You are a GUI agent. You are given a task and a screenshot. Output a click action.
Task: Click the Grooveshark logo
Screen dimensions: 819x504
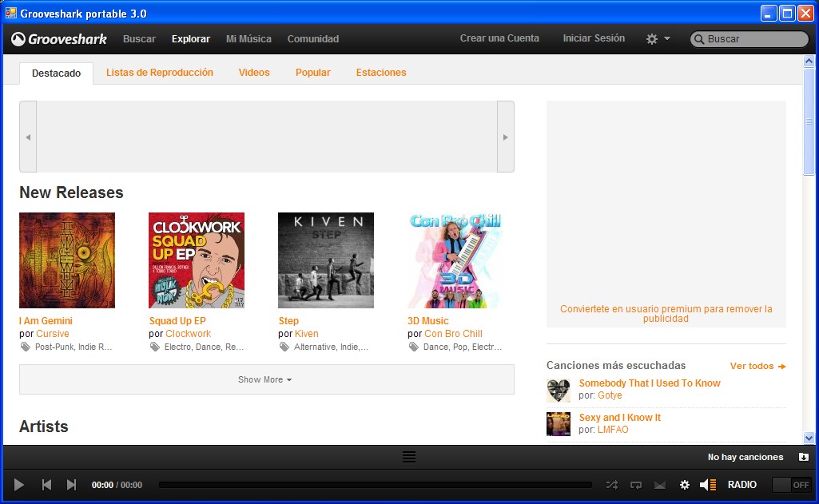pyautogui.click(x=59, y=39)
